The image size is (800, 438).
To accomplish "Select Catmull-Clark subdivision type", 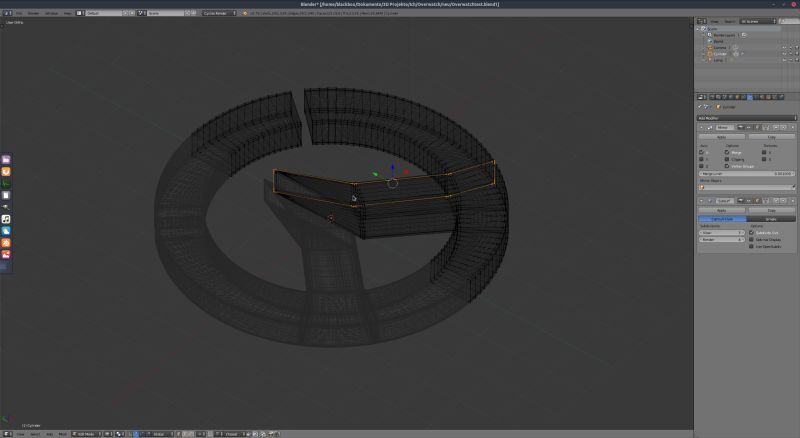I will 722,219.
